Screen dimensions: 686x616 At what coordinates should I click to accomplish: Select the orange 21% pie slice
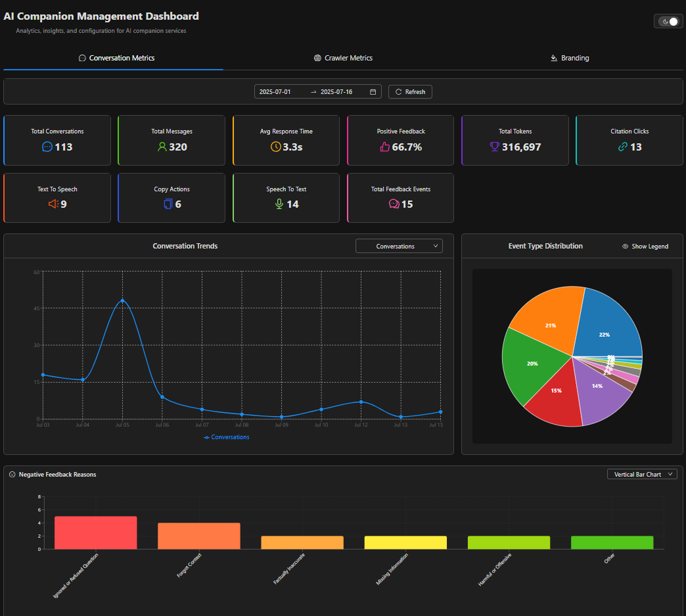pos(551,325)
